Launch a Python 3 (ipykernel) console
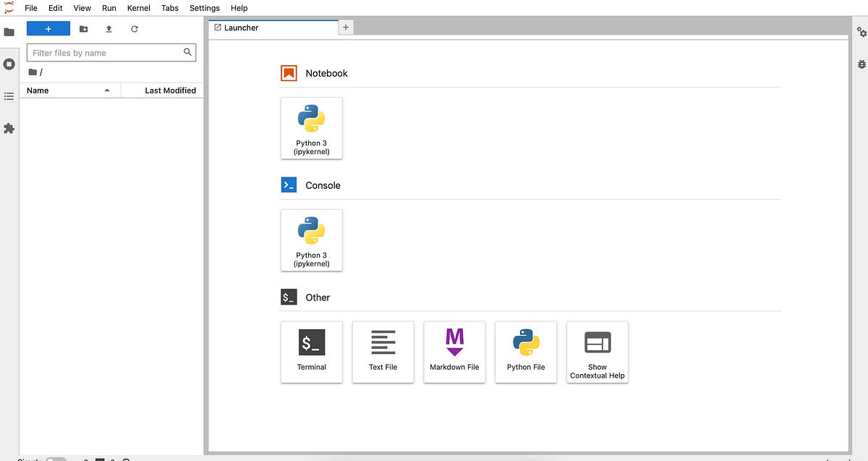 coord(312,240)
